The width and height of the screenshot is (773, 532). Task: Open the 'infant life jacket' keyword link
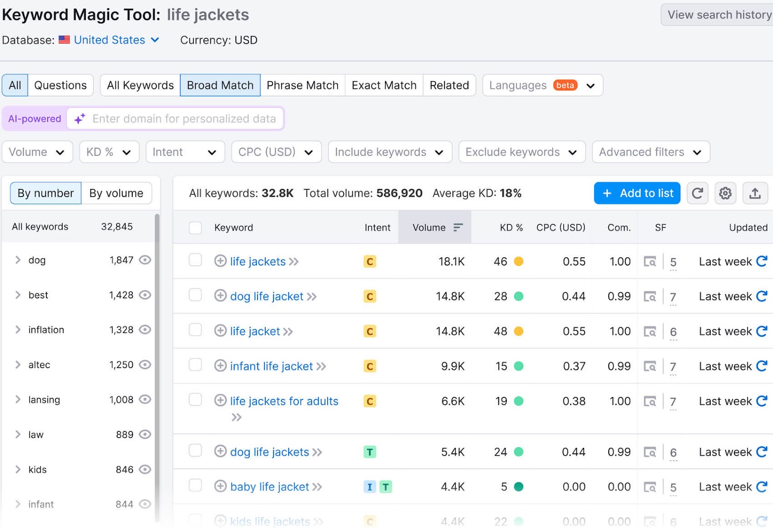pyautogui.click(x=272, y=366)
